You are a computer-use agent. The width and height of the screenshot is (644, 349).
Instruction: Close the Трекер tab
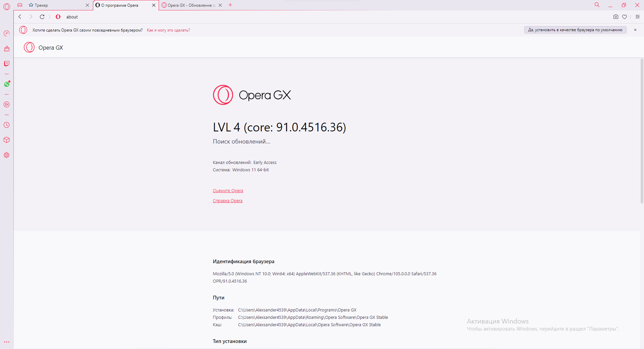(87, 5)
